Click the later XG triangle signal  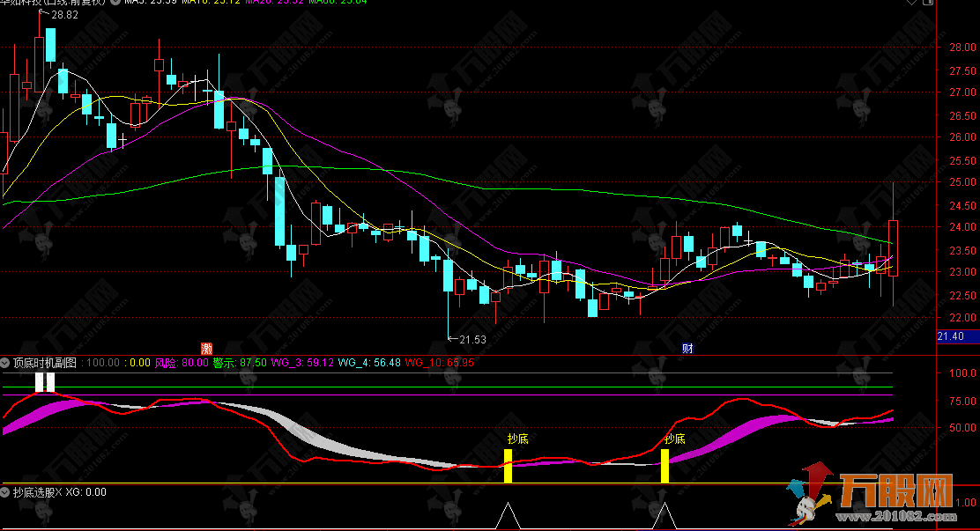[x=664, y=515]
